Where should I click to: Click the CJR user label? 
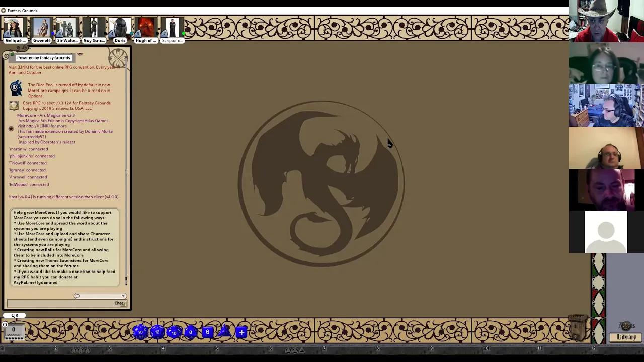[15, 315]
